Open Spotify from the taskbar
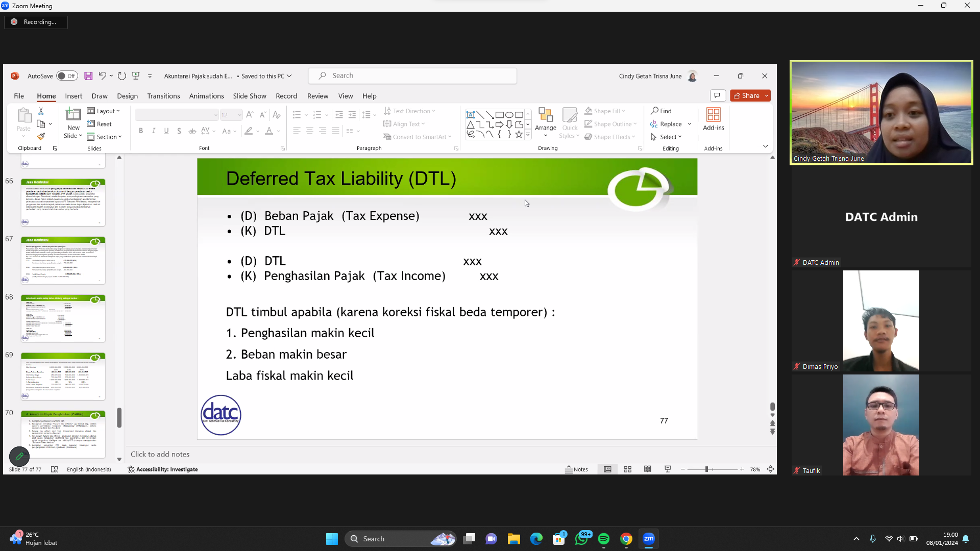The image size is (980, 551). 604,539
